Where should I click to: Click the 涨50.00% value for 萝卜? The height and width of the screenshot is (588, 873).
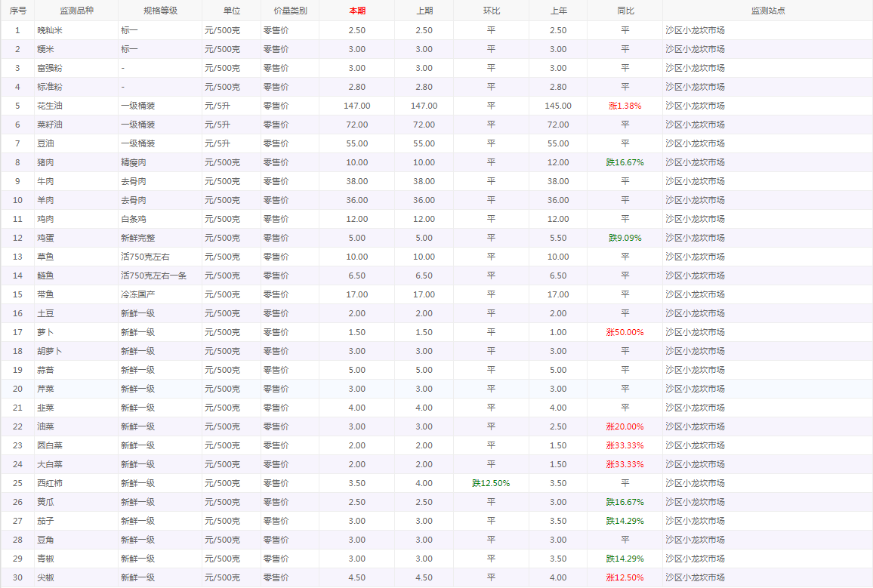click(625, 332)
